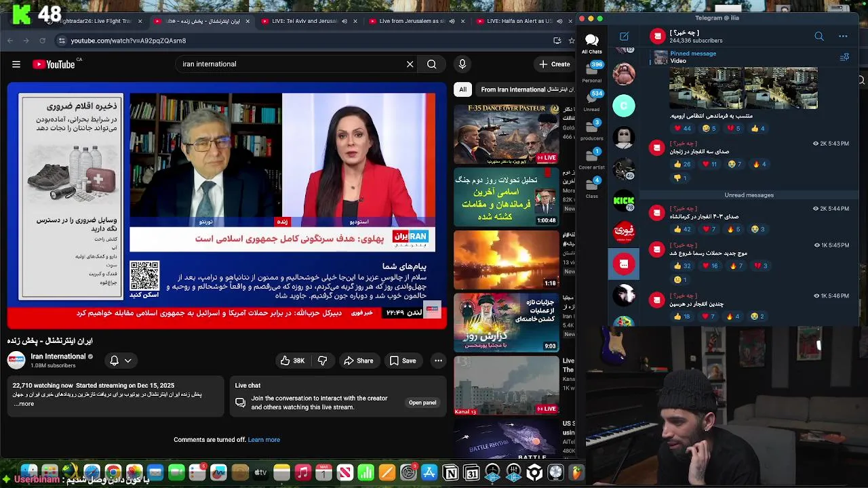Compose new message in Telegram
Screen dimensions: 868x488
624,37
